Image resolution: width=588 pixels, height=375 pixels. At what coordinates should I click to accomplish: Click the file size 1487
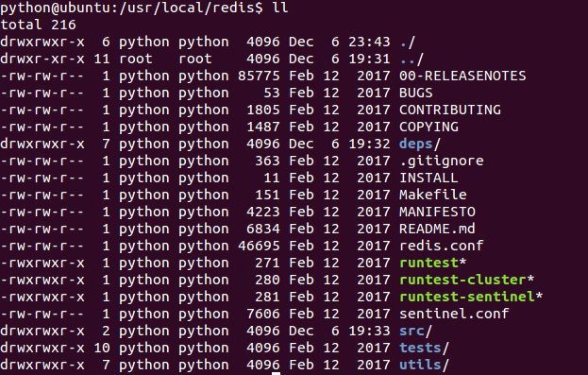pyautogui.click(x=263, y=127)
